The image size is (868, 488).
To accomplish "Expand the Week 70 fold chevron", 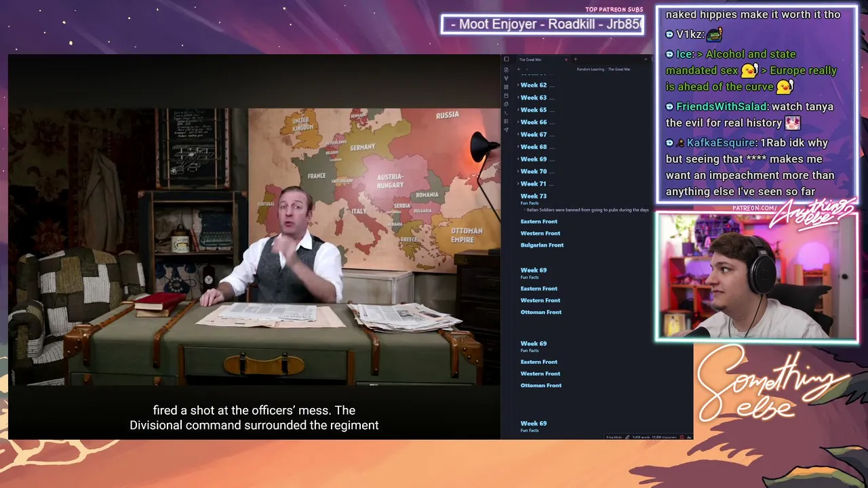I will pyautogui.click(x=518, y=171).
